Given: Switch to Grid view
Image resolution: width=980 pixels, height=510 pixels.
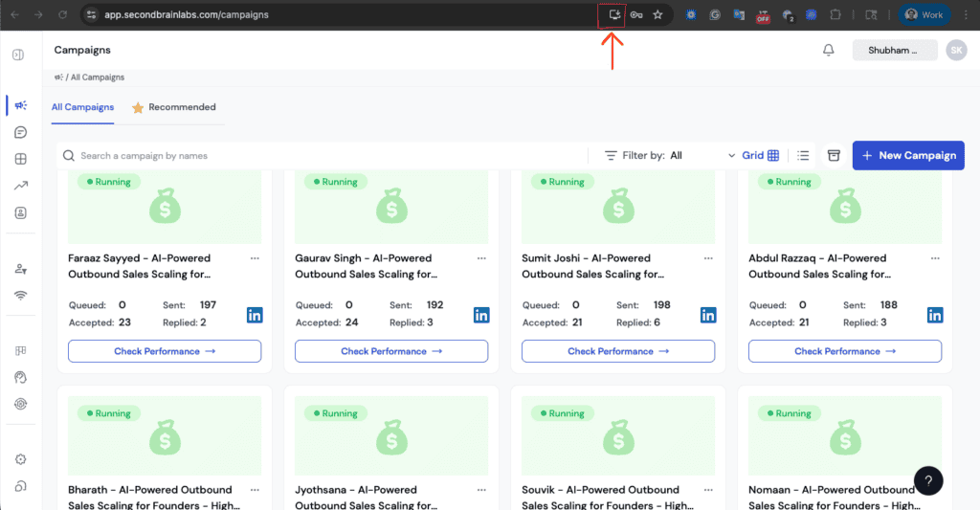Looking at the screenshot, I should coord(761,156).
